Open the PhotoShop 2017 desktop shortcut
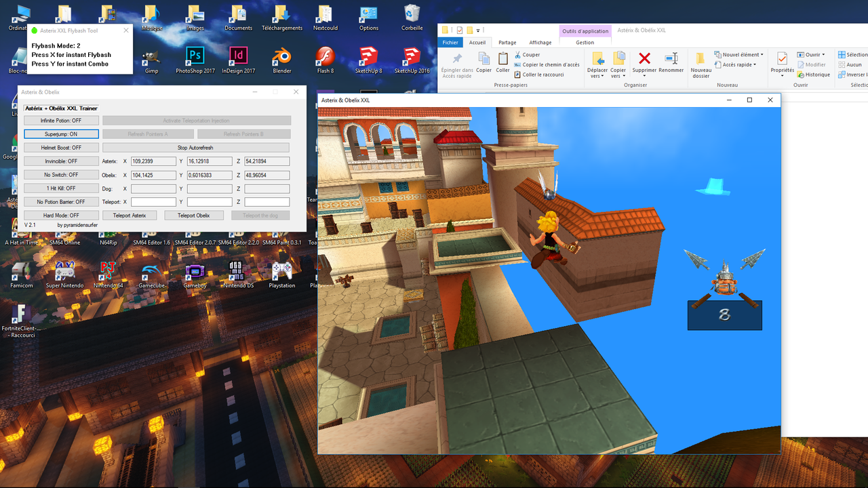Image resolution: width=868 pixels, height=488 pixels. (195, 61)
